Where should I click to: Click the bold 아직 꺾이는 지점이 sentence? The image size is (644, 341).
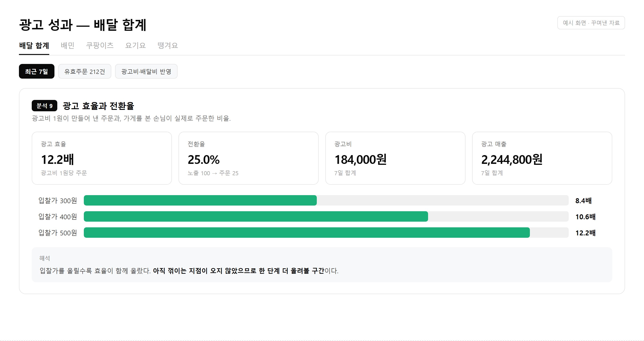[238, 271]
